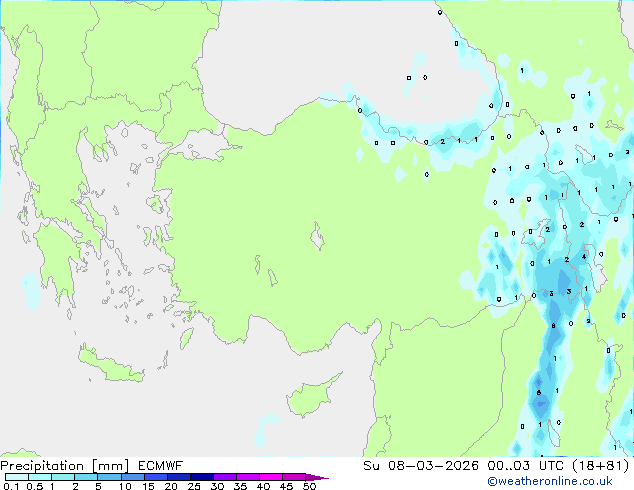Click the 35 mm legend color swatch
Image resolution: width=634 pixels, height=490 pixels.
point(247,477)
